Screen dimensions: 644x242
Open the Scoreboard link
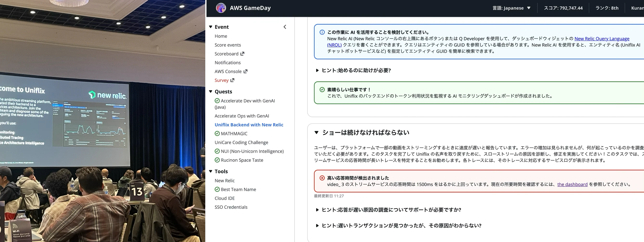226,54
